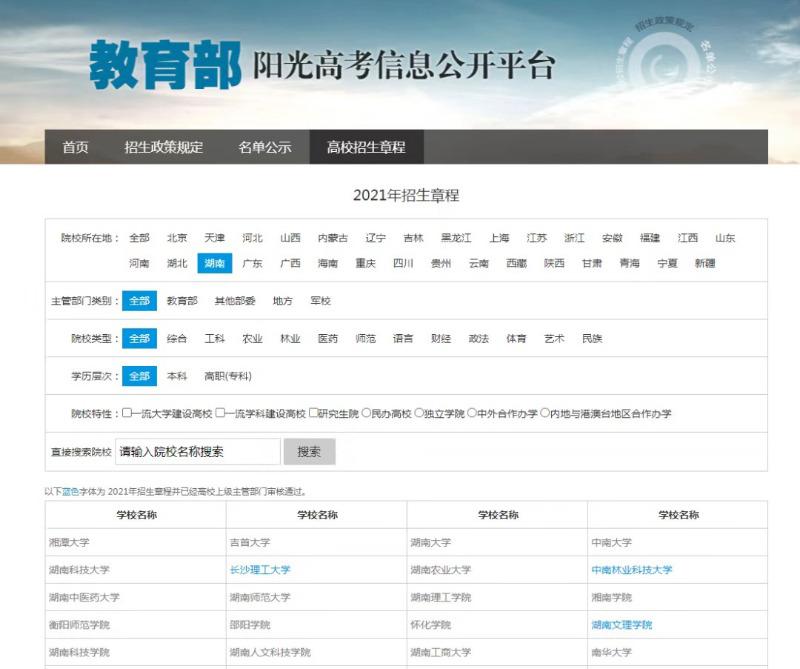
Task: Select 宁夏 region filter
Action: tap(667, 263)
